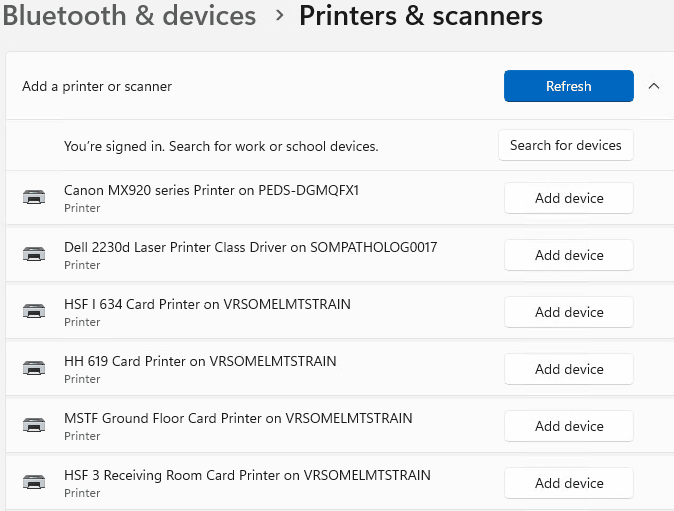Add the MSTF Ground Floor Card Printer
This screenshot has width=674, height=511.
[568, 426]
